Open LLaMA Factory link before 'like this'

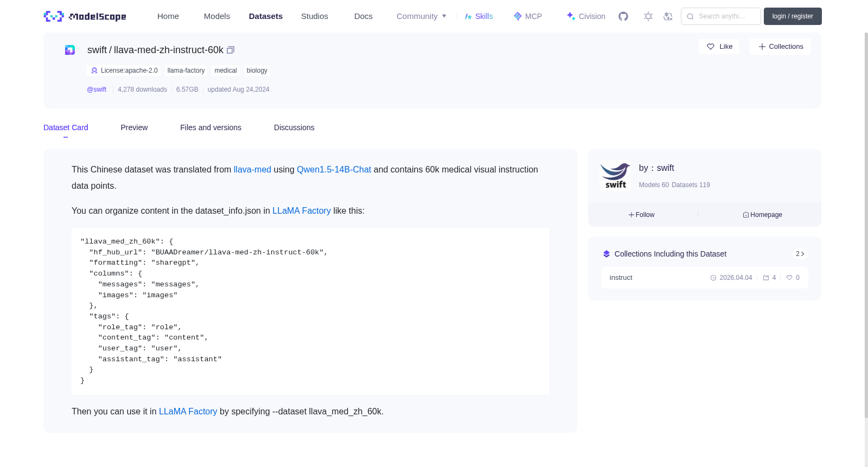pyautogui.click(x=302, y=211)
